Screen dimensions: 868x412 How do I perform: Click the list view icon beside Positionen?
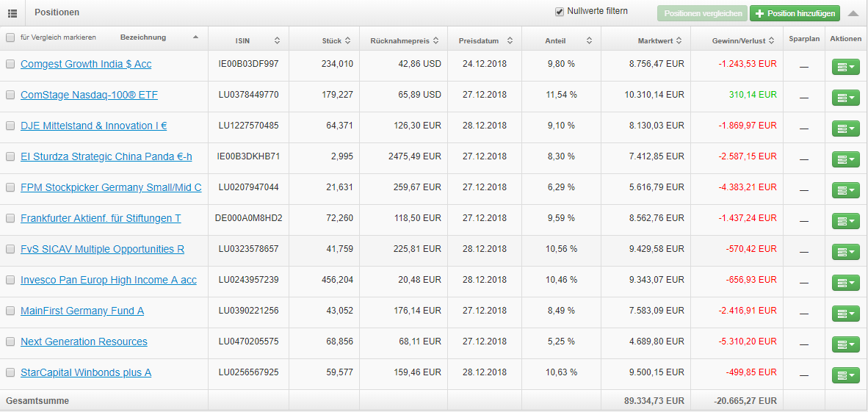tap(12, 12)
